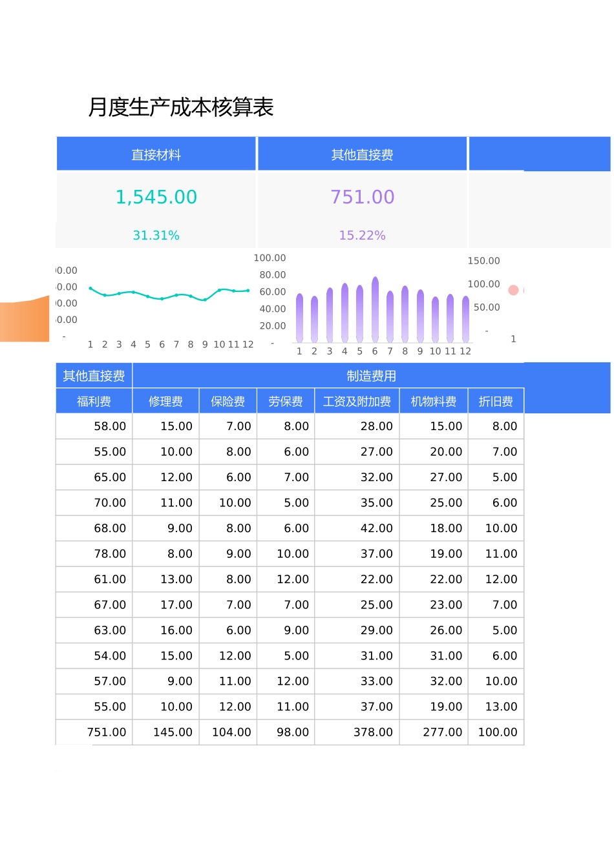Click the orange gradient ribbon shape on left
The height and width of the screenshot is (868, 614).
point(25,320)
